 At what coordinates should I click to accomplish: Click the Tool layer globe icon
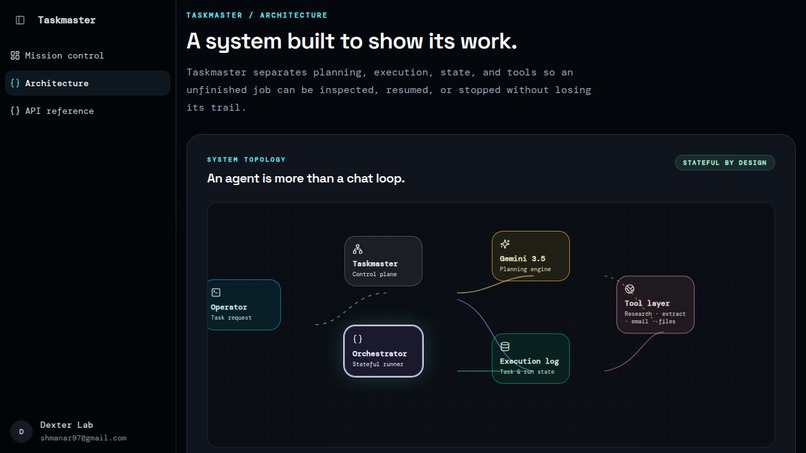[x=630, y=289]
